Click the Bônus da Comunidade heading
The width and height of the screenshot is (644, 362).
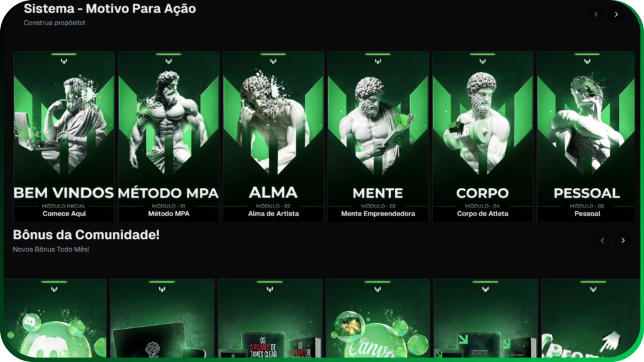click(86, 235)
